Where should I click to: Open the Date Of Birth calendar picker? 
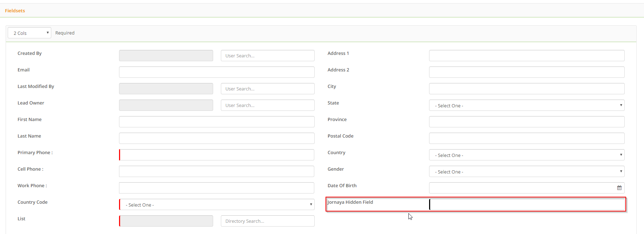619,188
